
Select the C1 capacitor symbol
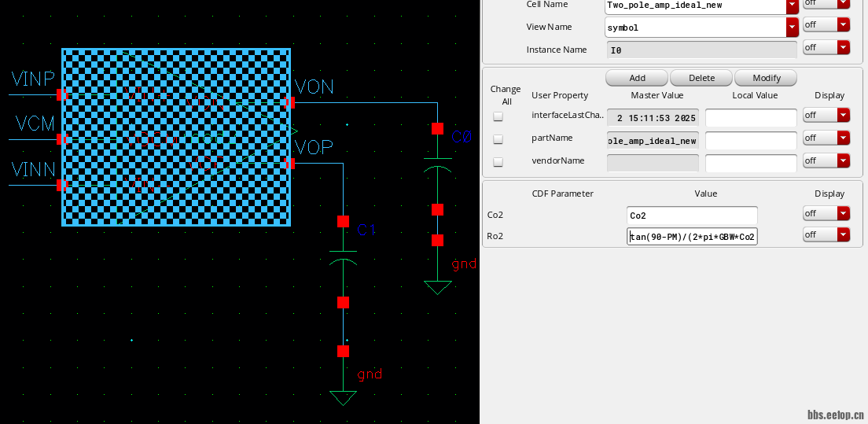[x=343, y=261]
